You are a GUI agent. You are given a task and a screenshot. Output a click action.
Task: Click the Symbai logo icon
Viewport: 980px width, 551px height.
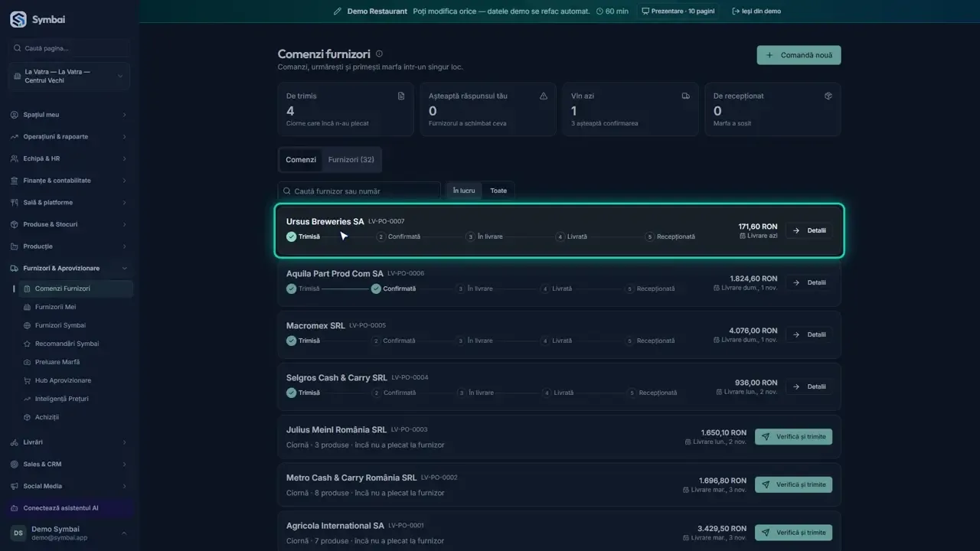pyautogui.click(x=18, y=20)
